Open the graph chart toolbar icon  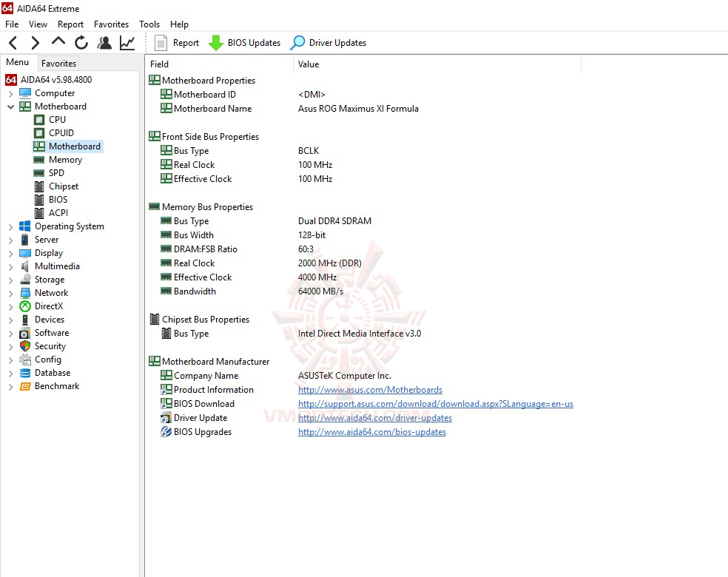[x=127, y=43]
